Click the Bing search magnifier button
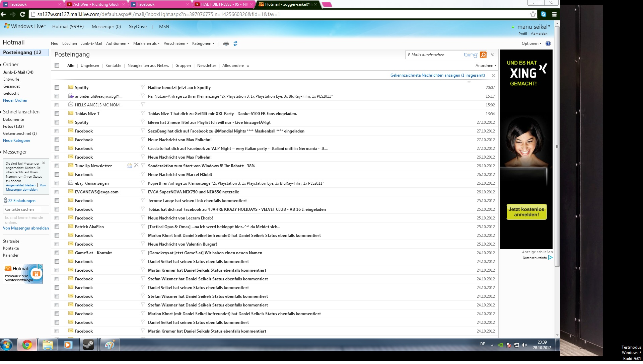The image size is (643, 364). pos(483,55)
